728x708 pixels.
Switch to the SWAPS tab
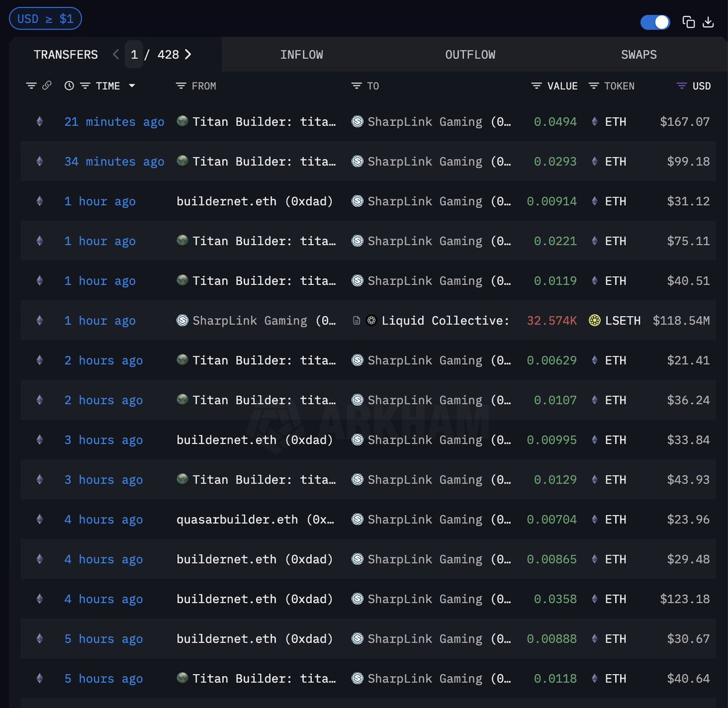point(638,55)
